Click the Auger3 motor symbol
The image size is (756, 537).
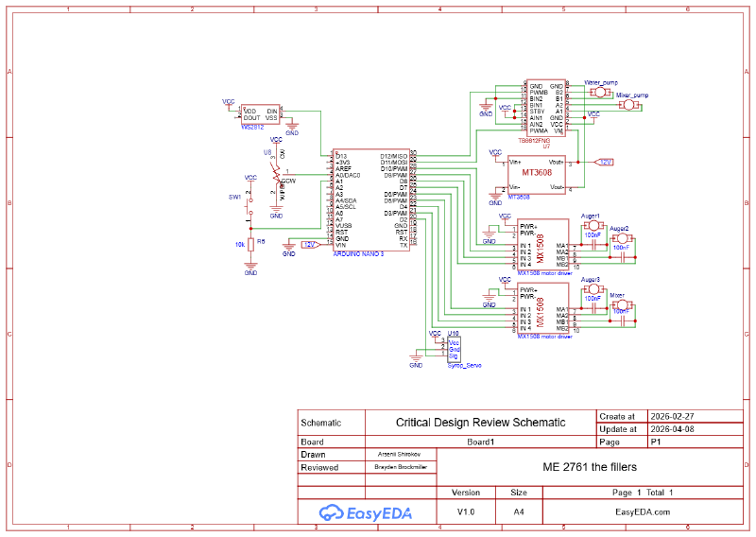click(593, 289)
